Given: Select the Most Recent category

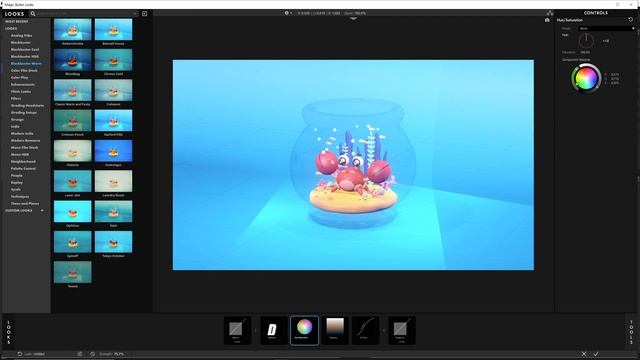Looking at the screenshot, I should (x=17, y=22).
